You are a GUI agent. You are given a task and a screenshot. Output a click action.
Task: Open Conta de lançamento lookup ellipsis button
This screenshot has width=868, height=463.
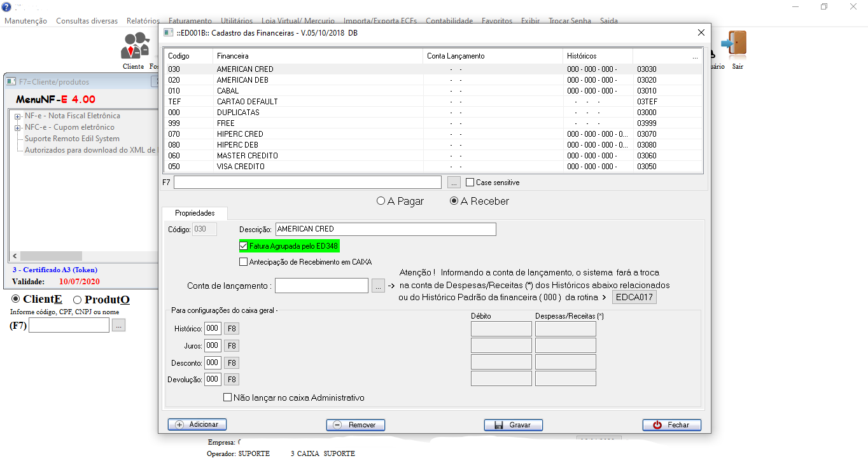click(378, 286)
